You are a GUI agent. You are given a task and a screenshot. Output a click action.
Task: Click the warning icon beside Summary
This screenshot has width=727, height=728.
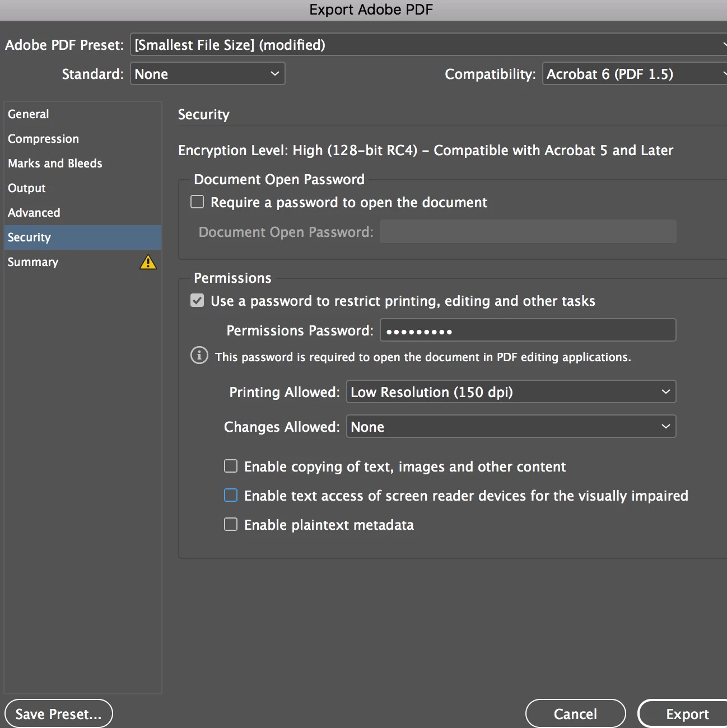pos(148,262)
